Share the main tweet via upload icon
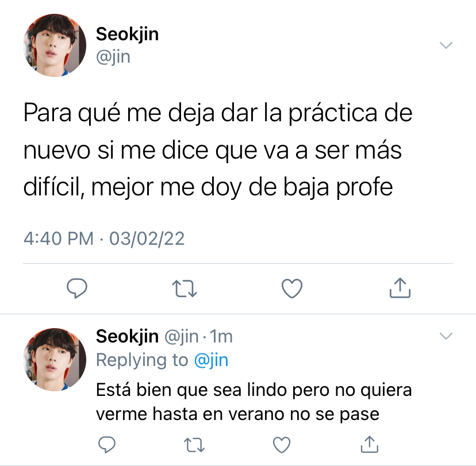Viewport: 476px width, 466px height. [400, 288]
